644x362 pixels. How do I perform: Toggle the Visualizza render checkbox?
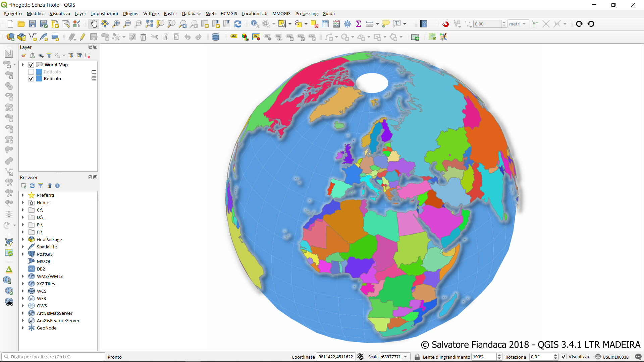click(x=564, y=357)
